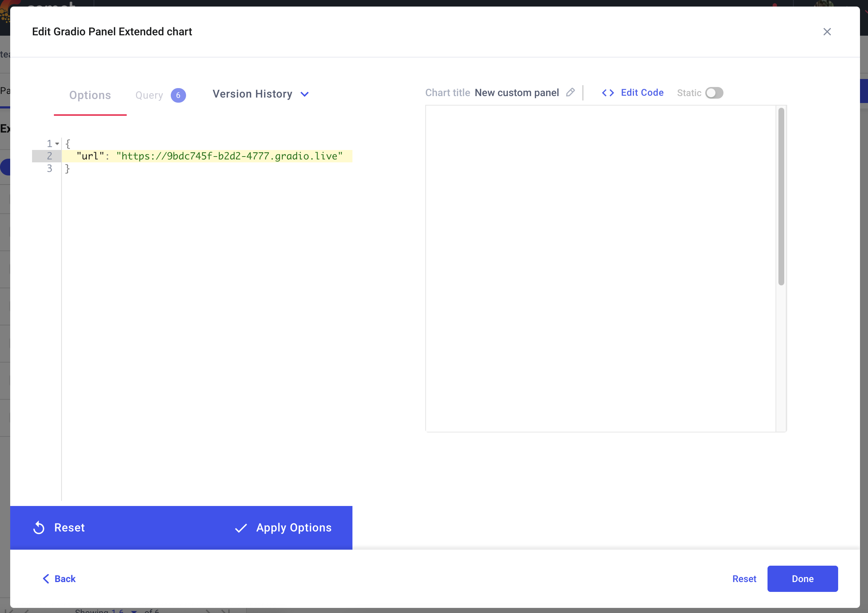Click the pencil edit icon next to chart title
Screen dimensions: 868x613
pos(571,93)
